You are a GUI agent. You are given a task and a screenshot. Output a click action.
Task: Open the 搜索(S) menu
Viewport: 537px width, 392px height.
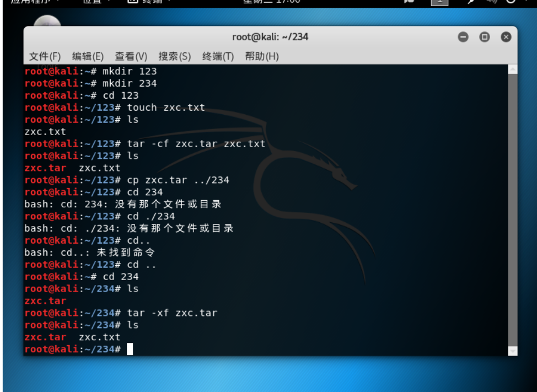click(174, 56)
